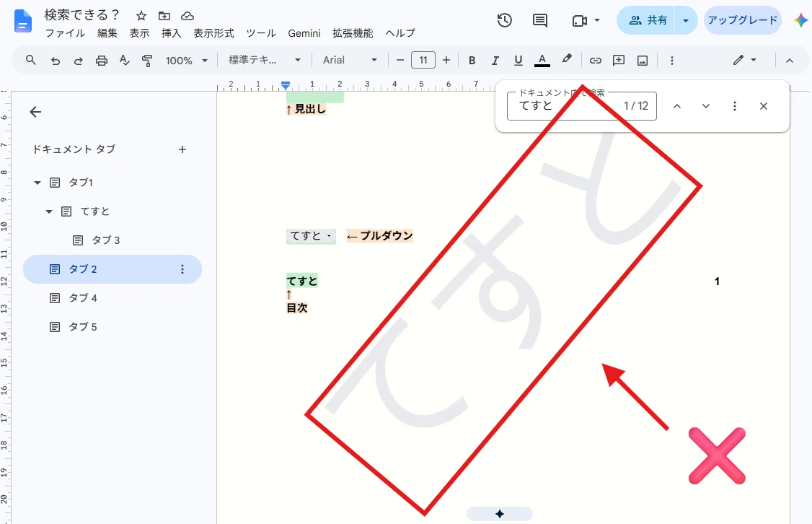Open video call dropdown arrow
Screen dimensions: 812x524
596,20
